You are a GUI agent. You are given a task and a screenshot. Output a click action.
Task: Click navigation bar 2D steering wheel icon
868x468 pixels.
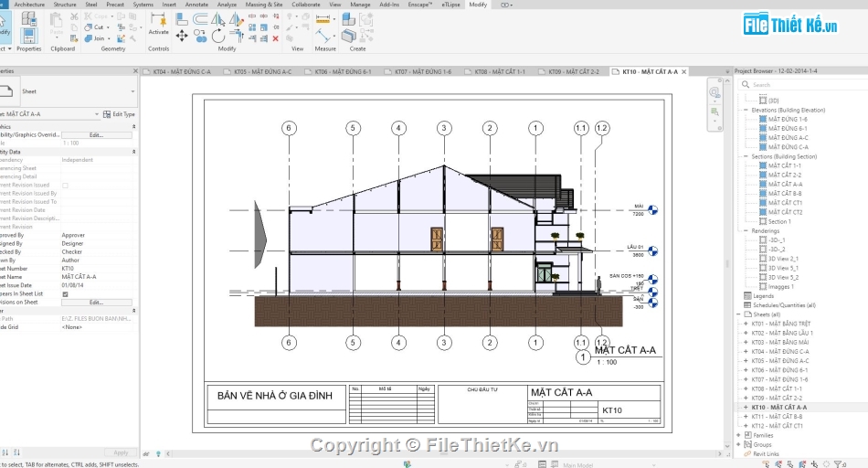tap(715, 92)
